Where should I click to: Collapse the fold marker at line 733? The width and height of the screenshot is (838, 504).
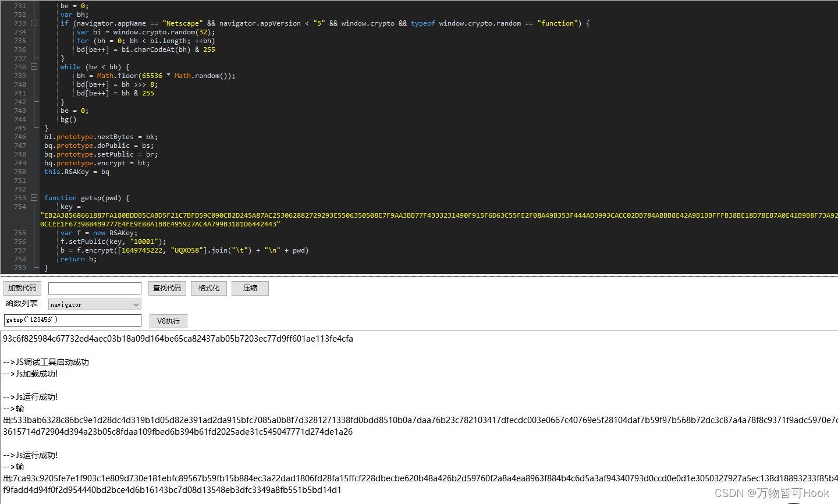coord(34,23)
